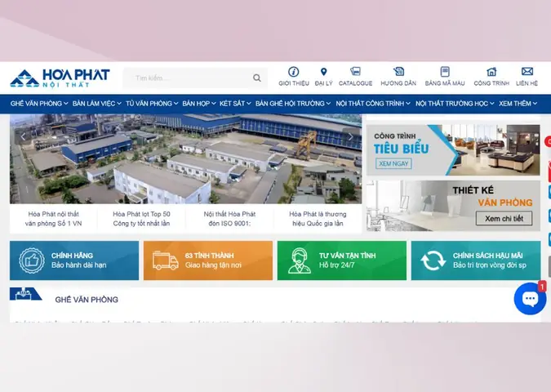Click 'Bảo hành dài hạn' text

(78, 265)
